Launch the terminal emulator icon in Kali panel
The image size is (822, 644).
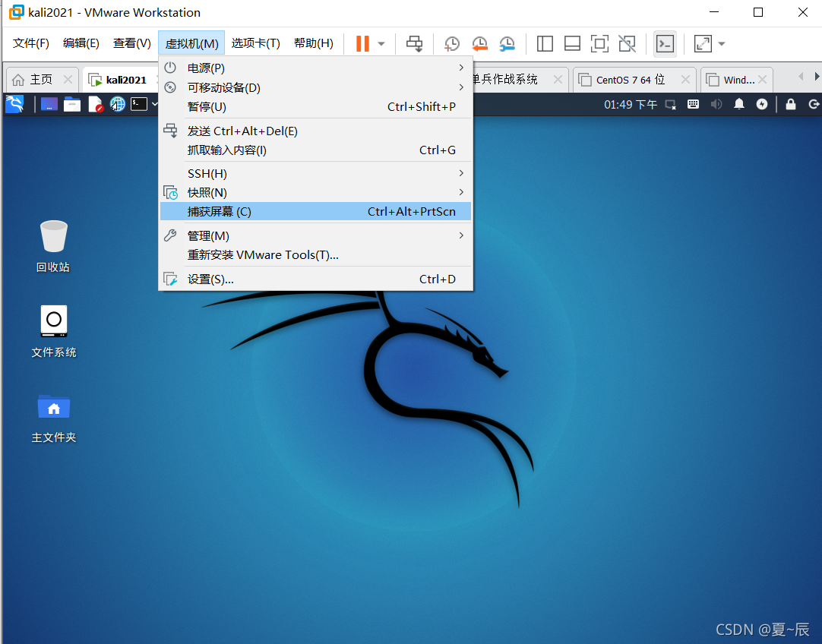(x=139, y=104)
